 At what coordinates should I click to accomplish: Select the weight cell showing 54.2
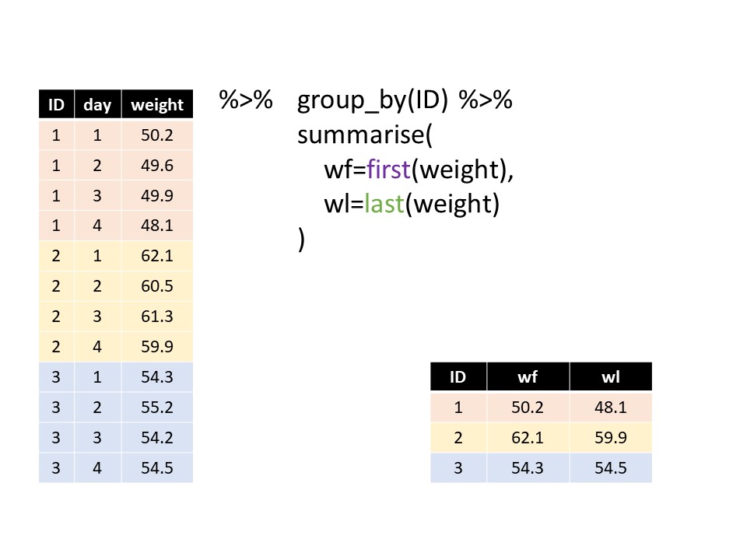click(157, 437)
